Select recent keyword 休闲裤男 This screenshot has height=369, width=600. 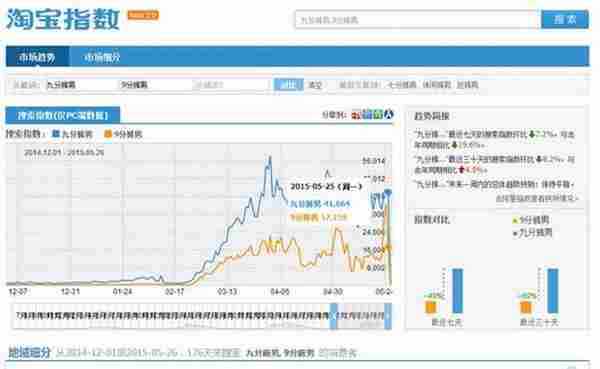(437, 85)
